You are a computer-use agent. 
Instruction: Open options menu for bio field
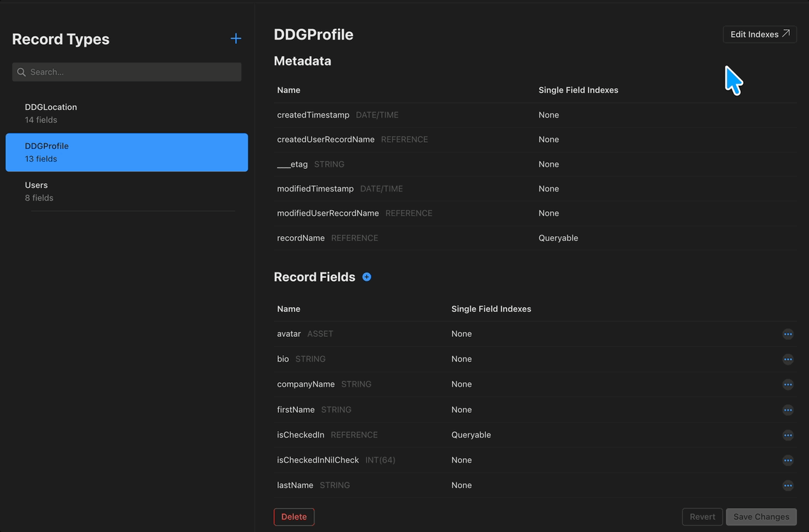pyautogui.click(x=787, y=360)
